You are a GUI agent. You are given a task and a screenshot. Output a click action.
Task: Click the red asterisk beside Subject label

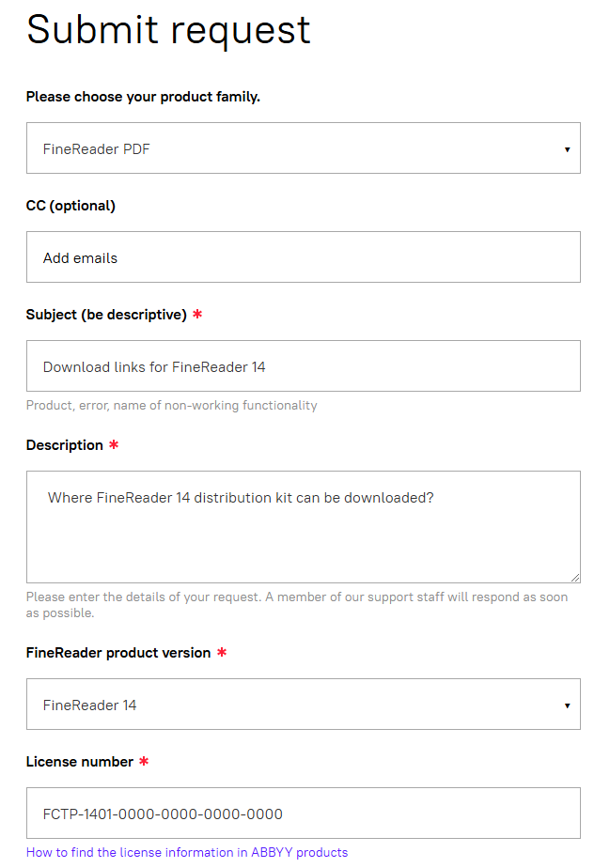197,314
